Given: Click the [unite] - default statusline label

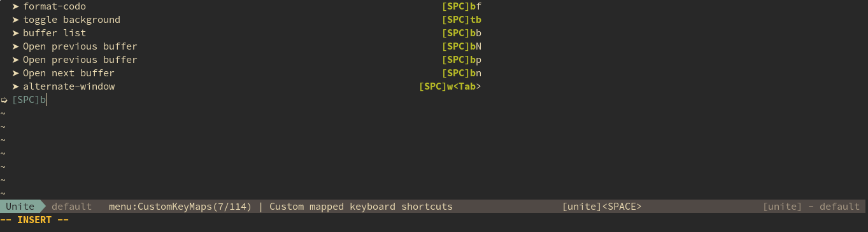Looking at the screenshot, I should [811, 207].
